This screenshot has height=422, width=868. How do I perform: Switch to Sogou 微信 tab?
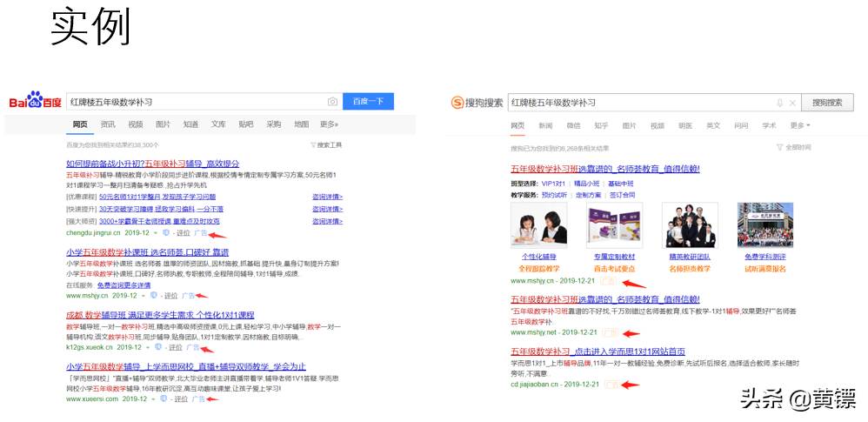click(x=573, y=125)
